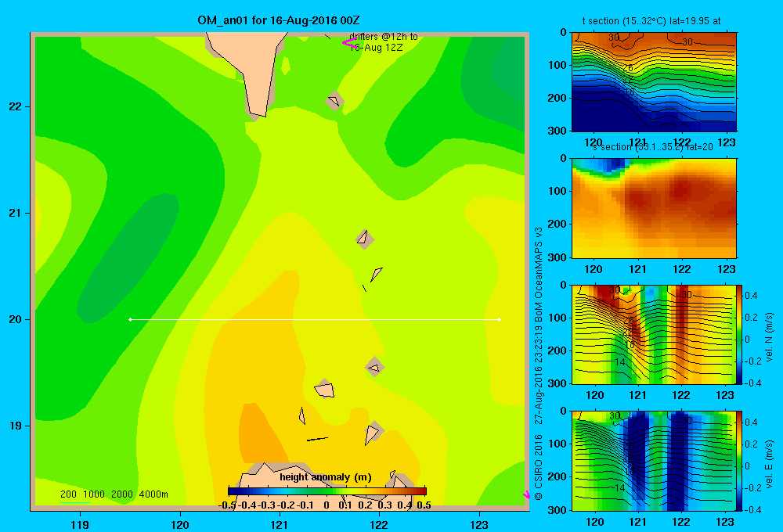Click the island outline near 20.7N 121.8E
Viewport: 783px width, 532px height.
click(x=364, y=238)
